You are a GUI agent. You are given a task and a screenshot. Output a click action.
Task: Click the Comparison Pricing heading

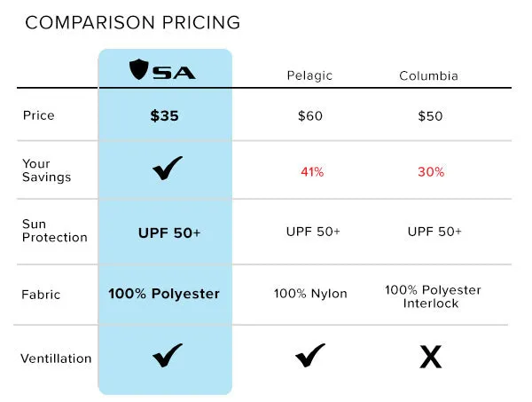133,23
